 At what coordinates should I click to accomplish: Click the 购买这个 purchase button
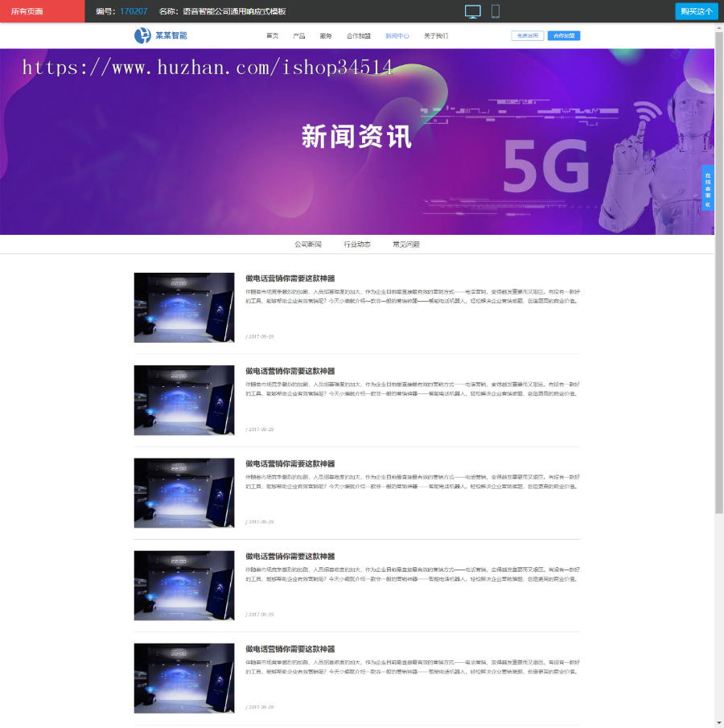coord(695,11)
